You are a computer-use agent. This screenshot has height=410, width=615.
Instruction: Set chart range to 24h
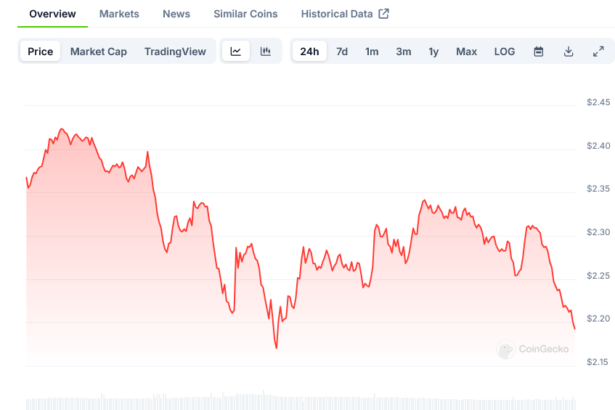tap(310, 52)
